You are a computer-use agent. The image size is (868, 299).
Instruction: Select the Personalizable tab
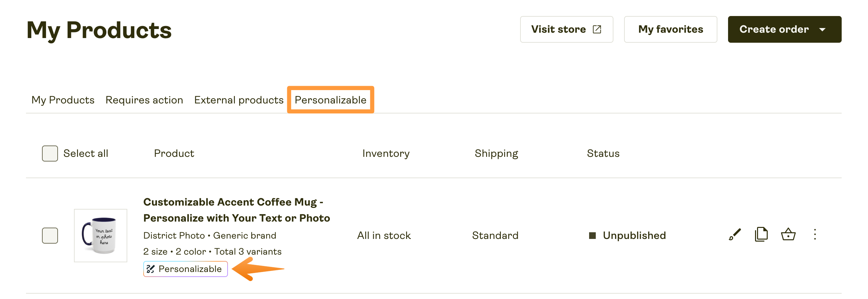pyautogui.click(x=331, y=100)
